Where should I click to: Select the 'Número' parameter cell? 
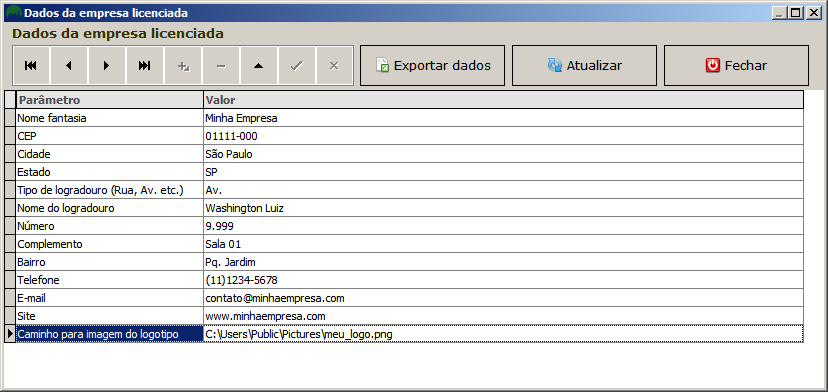coord(110,226)
